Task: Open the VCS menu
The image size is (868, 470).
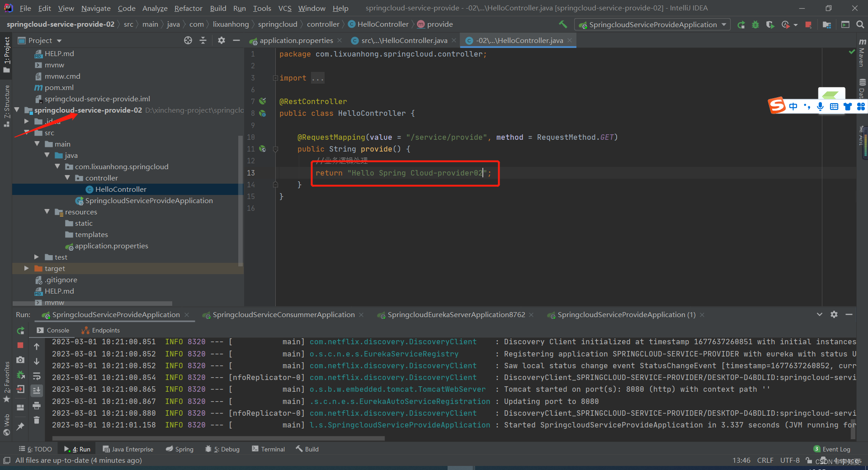Action: pyautogui.click(x=285, y=8)
